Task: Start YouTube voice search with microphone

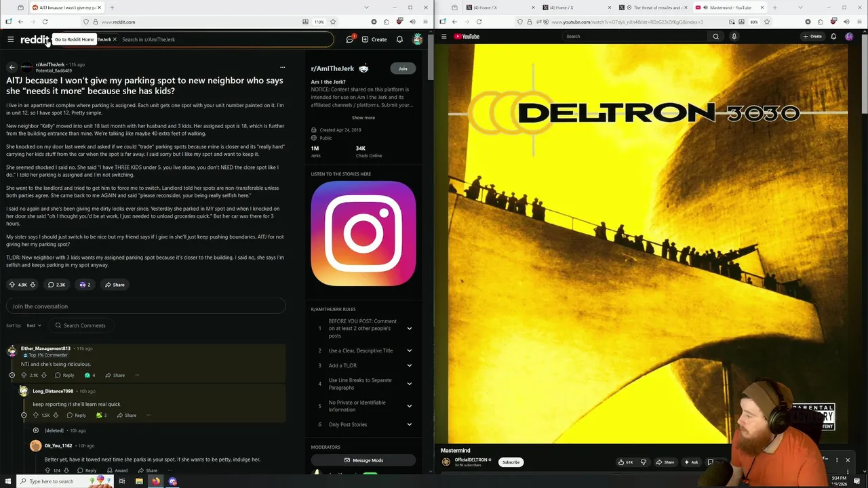Action: pos(734,37)
